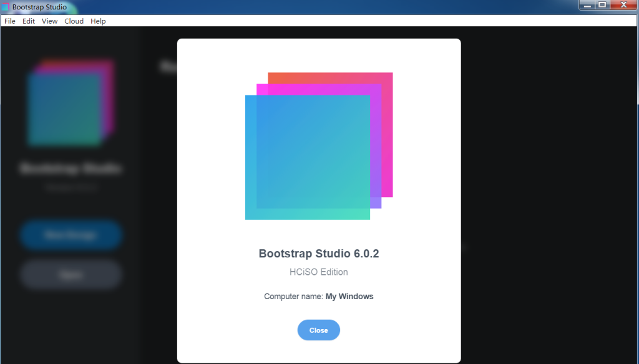
Task: Open the Edit menu
Action: click(x=28, y=21)
